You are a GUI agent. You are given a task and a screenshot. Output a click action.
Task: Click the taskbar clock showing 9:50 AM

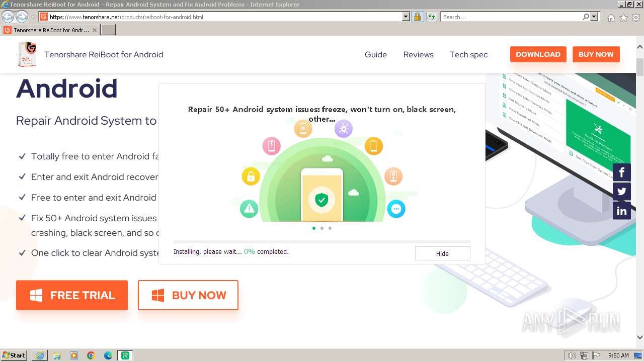618,355
